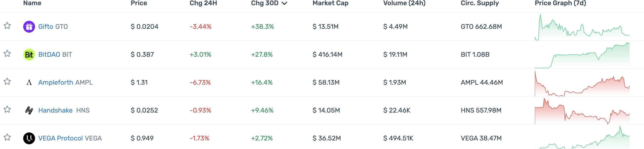Click the VEGA Protocol black logo

[x=29, y=138]
